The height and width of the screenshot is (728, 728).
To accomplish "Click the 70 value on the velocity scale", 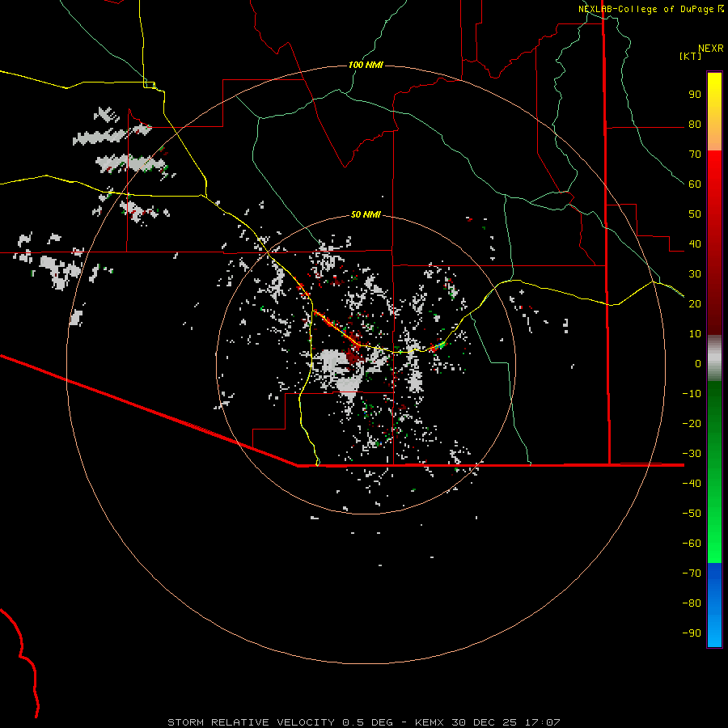I will tap(695, 154).
